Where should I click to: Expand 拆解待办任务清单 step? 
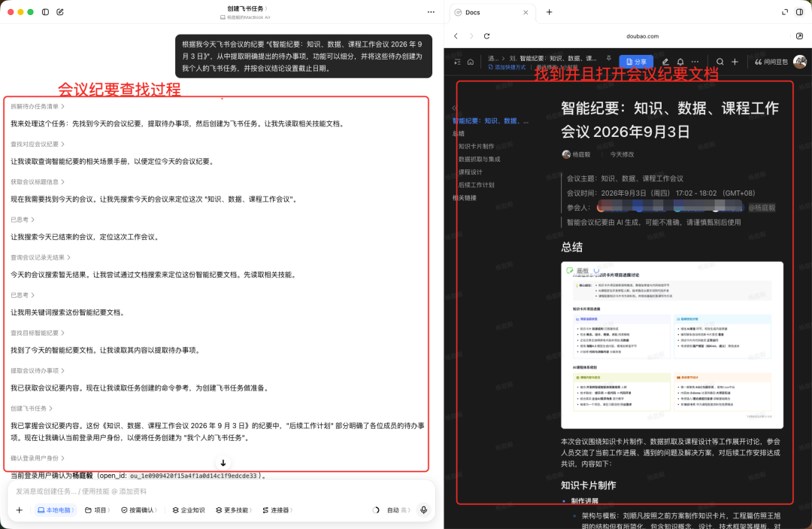click(x=38, y=107)
